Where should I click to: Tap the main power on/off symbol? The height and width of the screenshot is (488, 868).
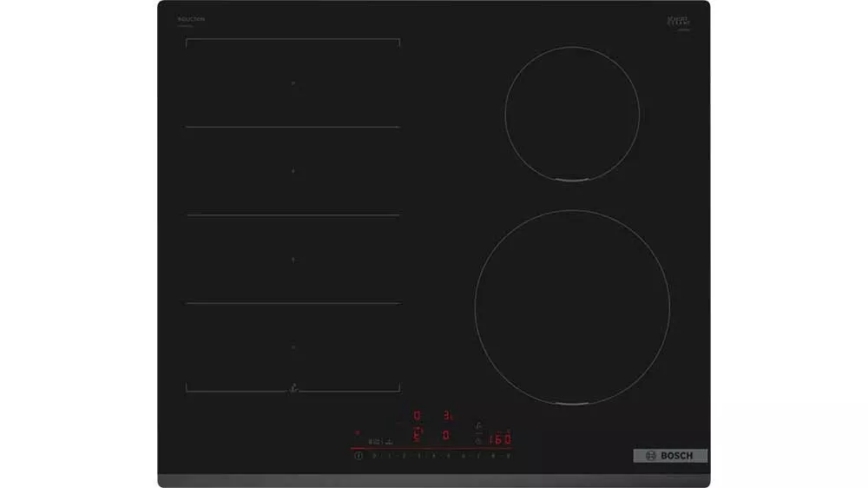358,456
